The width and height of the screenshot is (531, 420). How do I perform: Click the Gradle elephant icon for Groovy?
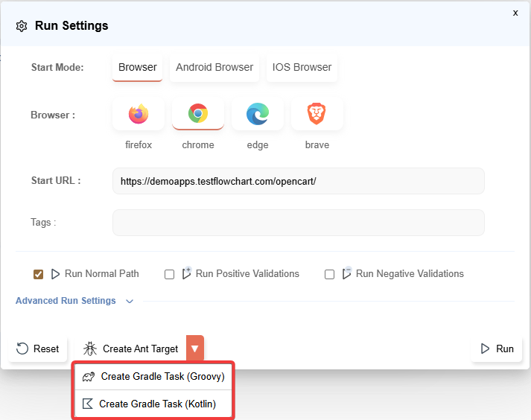tap(89, 377)
